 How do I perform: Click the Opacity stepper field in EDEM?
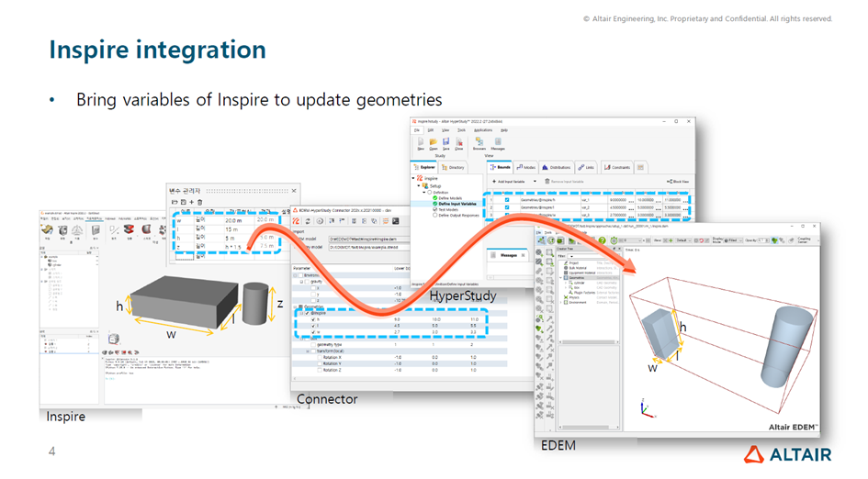click(763, 240)
